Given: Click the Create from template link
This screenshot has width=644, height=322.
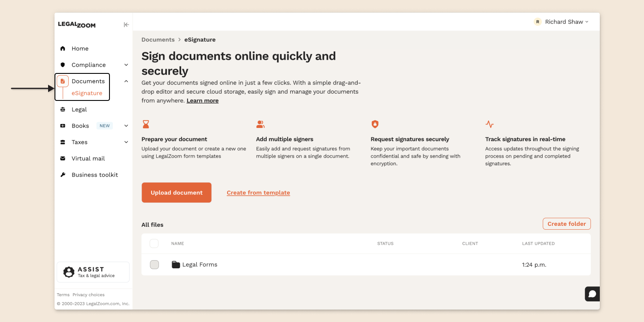Looking at the screenshot, I should [x=258, y=193].
